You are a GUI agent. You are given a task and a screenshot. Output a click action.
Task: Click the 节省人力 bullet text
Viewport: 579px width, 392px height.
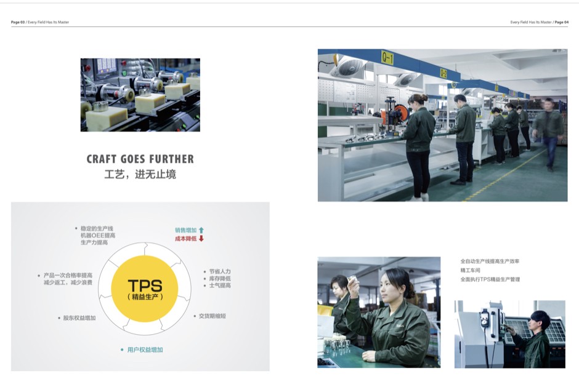tap(219, 271)
